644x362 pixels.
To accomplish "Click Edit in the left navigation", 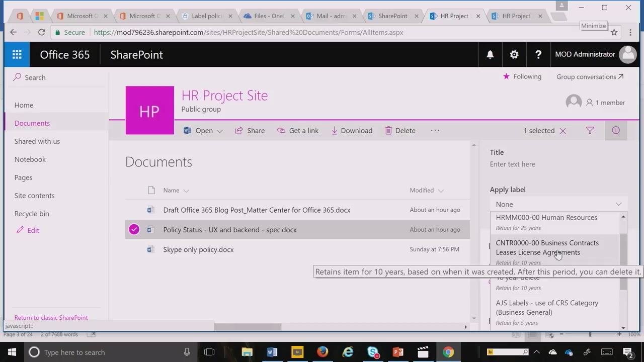I will [x=28, y=230].
